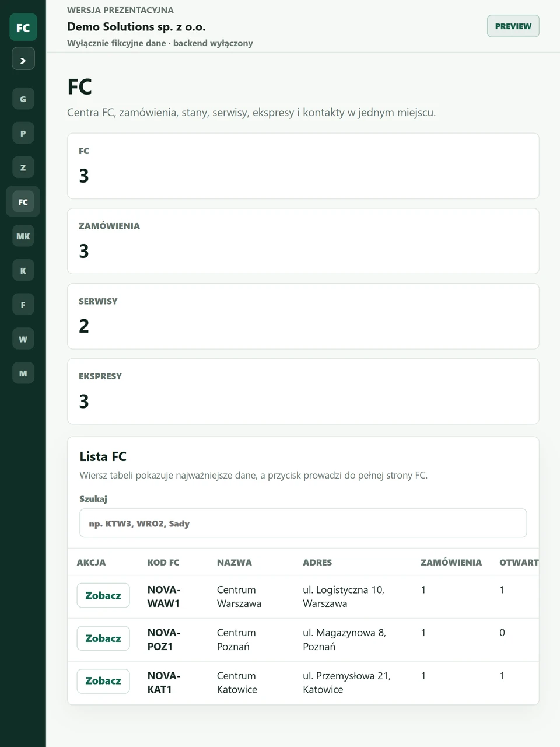Click the Demo Solutions sp. z o.o. title

tap(136, 26)
